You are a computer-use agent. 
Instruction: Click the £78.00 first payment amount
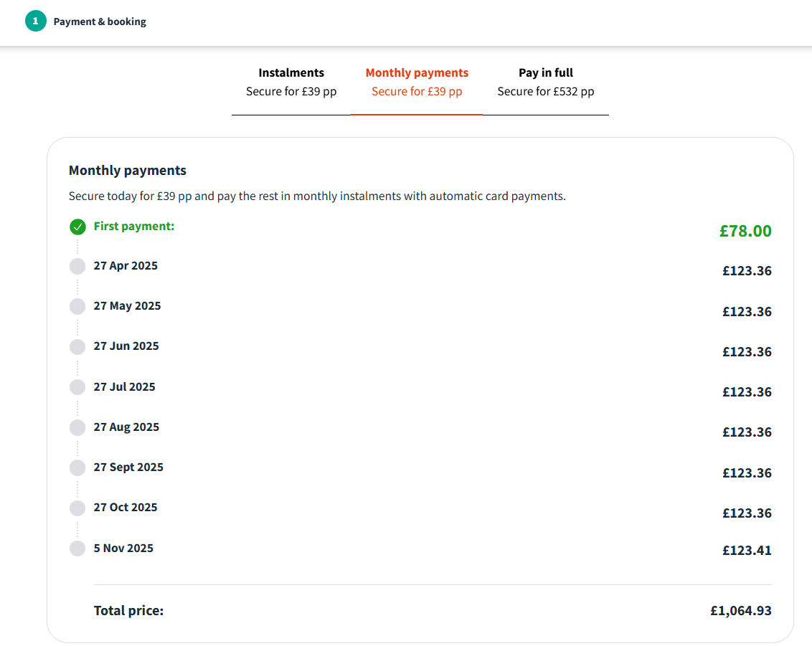click(x=745, y=231)
